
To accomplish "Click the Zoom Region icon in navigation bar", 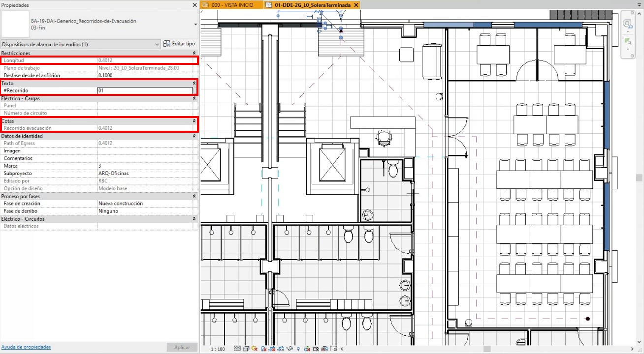I will [x=627, y=40].
